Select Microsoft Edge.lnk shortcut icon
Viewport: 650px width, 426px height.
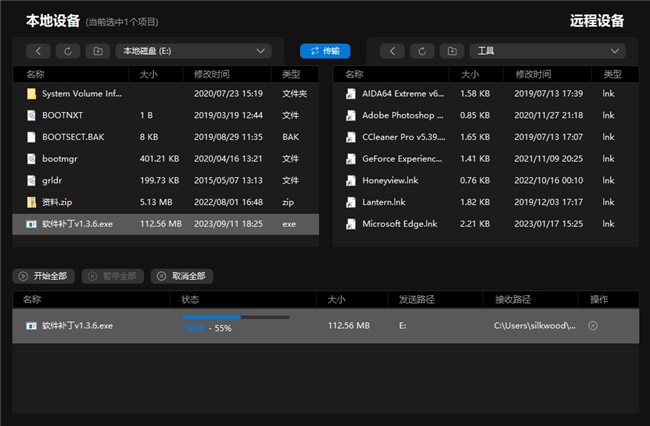click(351, 224)
